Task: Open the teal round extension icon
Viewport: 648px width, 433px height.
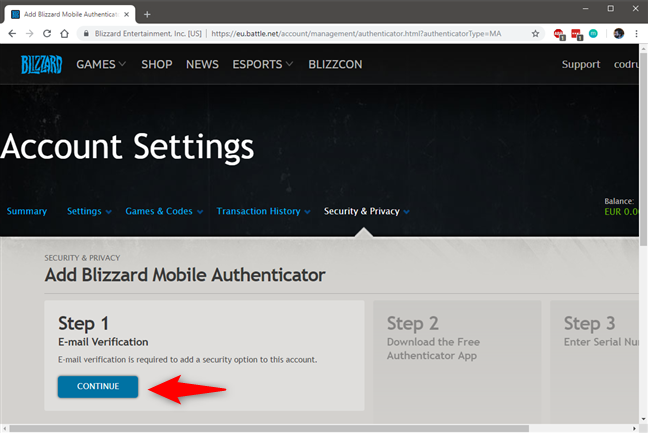Action: tap(593, 33)
